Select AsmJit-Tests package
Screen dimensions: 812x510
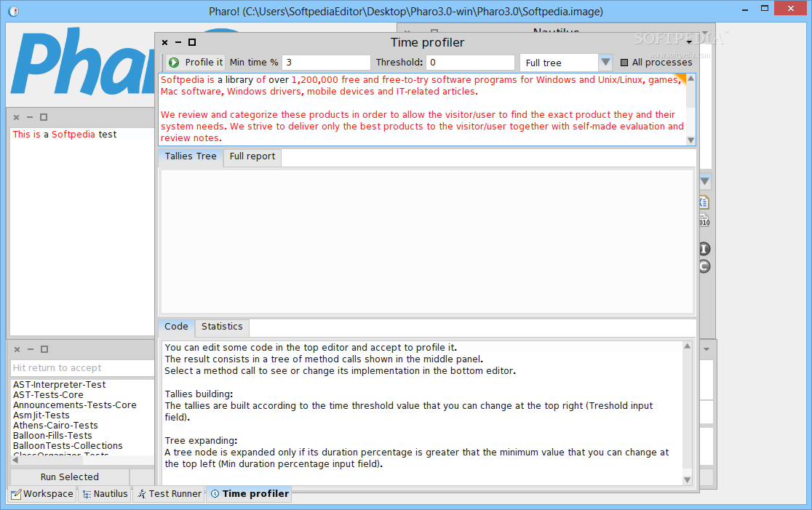tap(41, 415)
